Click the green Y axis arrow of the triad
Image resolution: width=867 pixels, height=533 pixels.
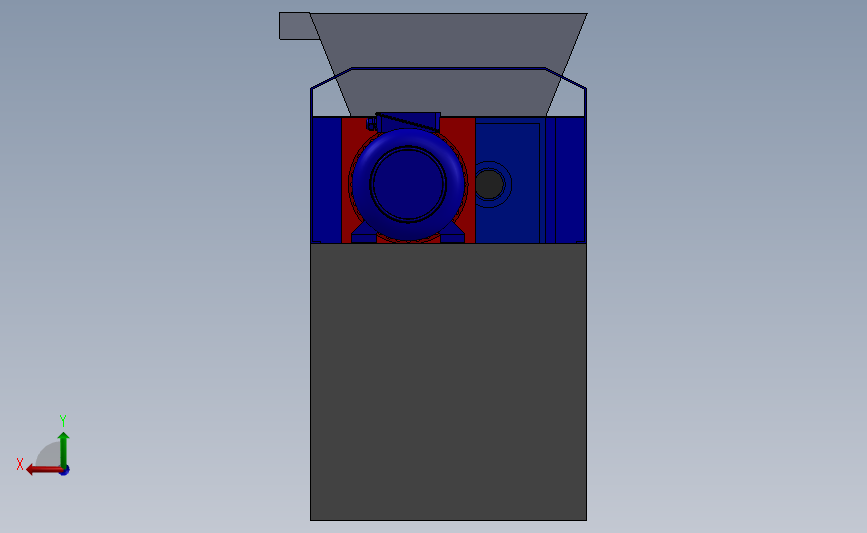63,449
